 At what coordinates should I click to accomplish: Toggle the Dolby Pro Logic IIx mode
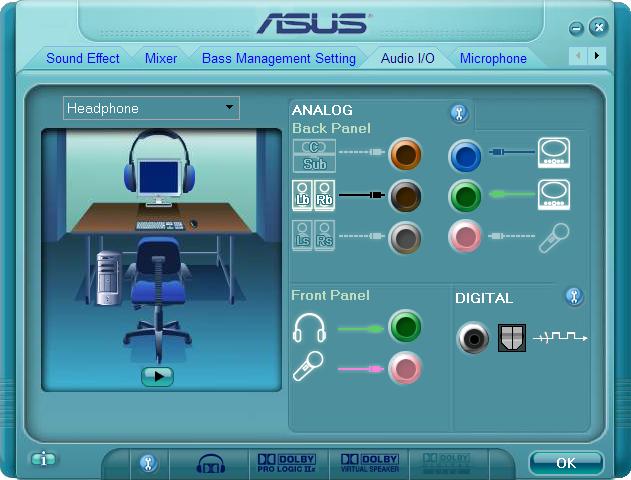[287, 463]
